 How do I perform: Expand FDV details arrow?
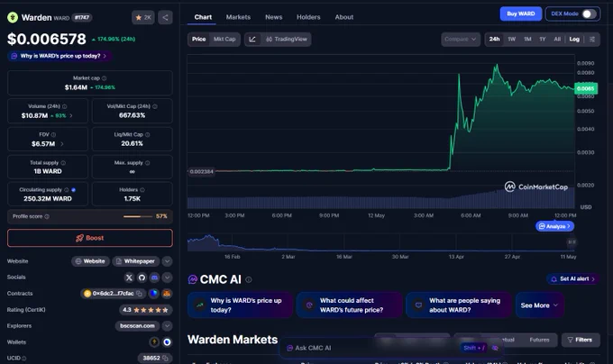pos(62,144)
